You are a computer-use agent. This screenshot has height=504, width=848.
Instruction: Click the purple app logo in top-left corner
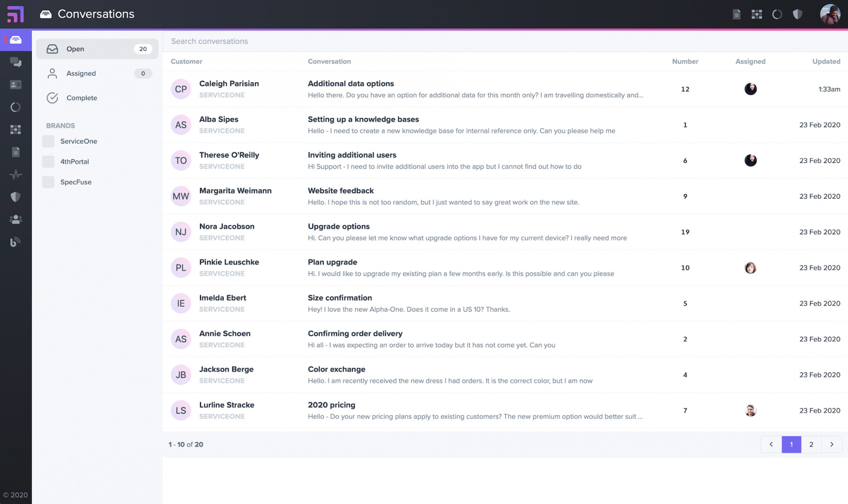pyautogui.click(x=15, y=14)
